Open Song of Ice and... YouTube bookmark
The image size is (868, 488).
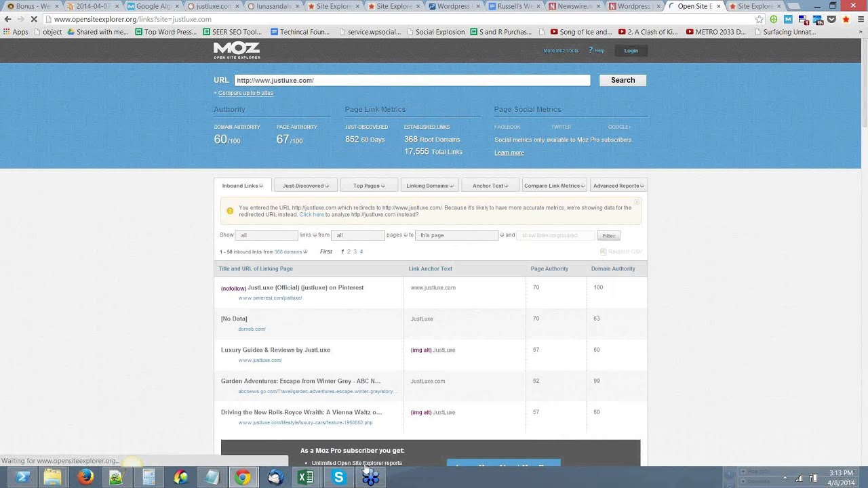580,32
